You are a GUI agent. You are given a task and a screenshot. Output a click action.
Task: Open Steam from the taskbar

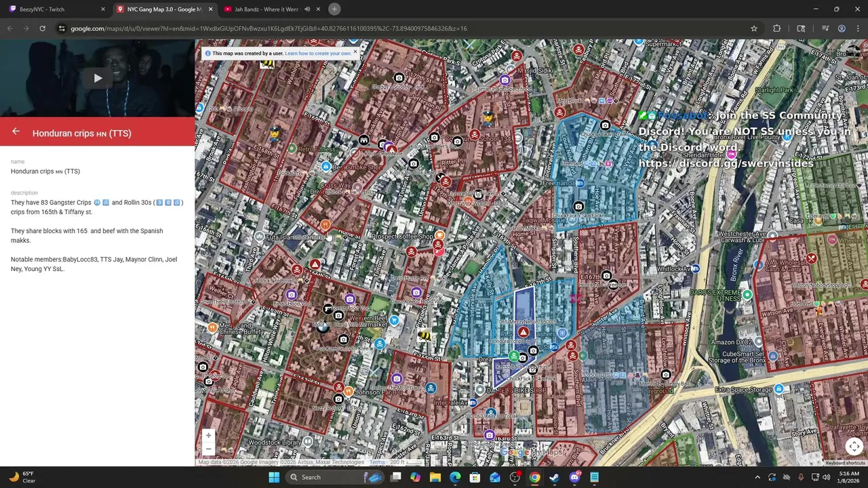coord(555,477)
